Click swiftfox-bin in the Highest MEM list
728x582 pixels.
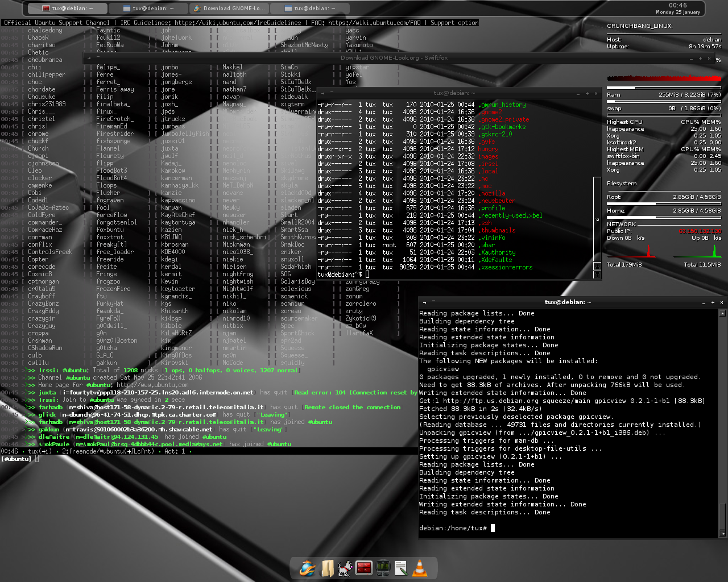623,156
